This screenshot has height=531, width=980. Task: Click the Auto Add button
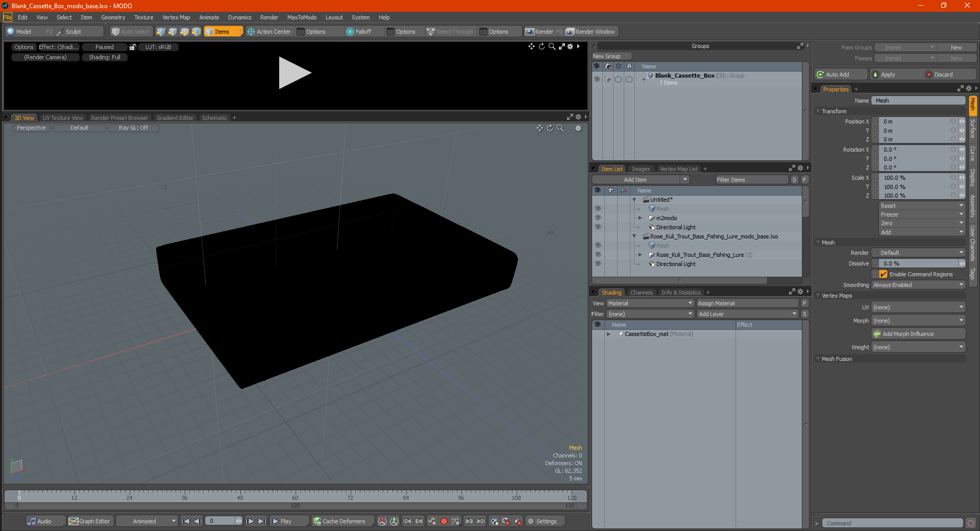tap(841, 75)
